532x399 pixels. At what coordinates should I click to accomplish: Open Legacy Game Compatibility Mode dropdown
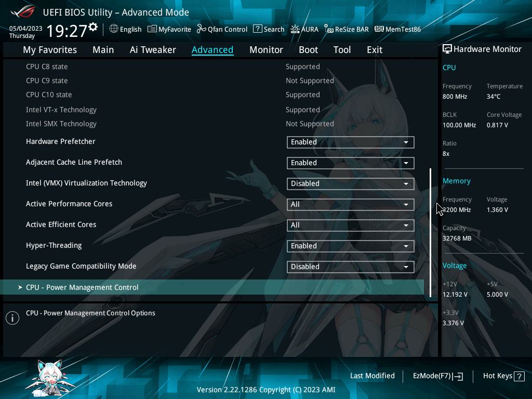351,267
